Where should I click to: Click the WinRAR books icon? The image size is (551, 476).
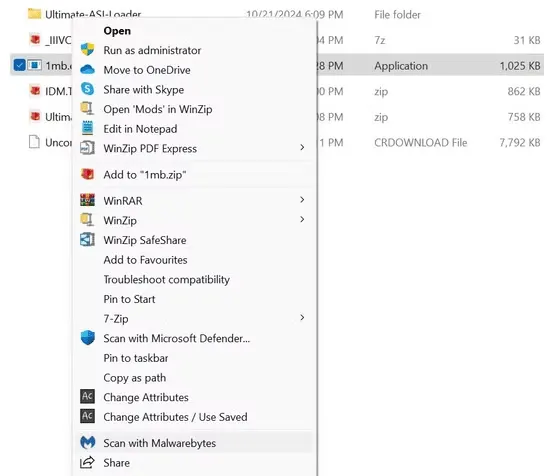87,200
